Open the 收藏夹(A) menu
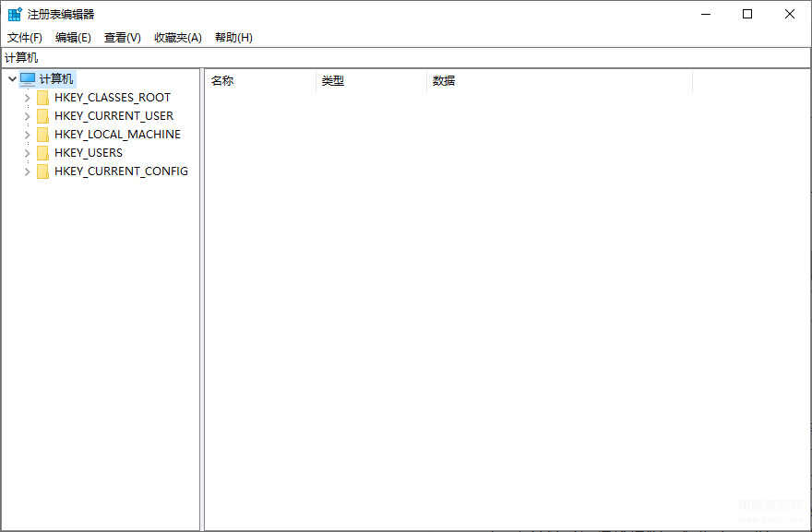The width and height of the screenshot is (812, 532). tap(177, 37)
